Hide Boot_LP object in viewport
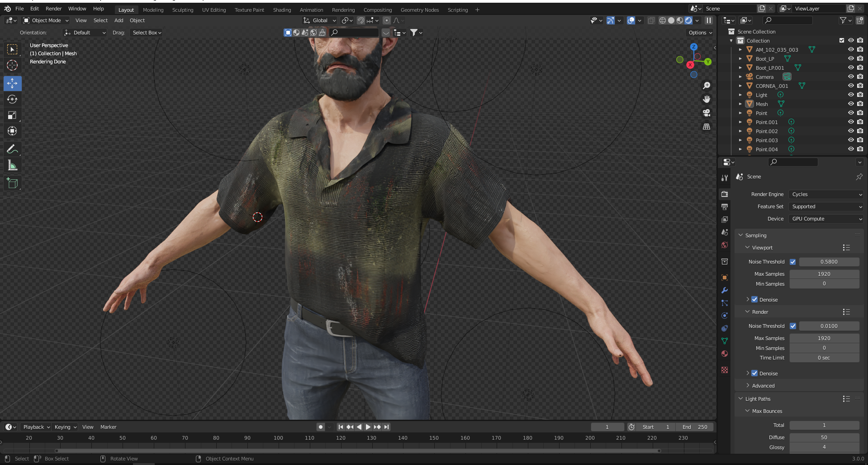Viewport: 868px width, 465px height. point(851,58)
